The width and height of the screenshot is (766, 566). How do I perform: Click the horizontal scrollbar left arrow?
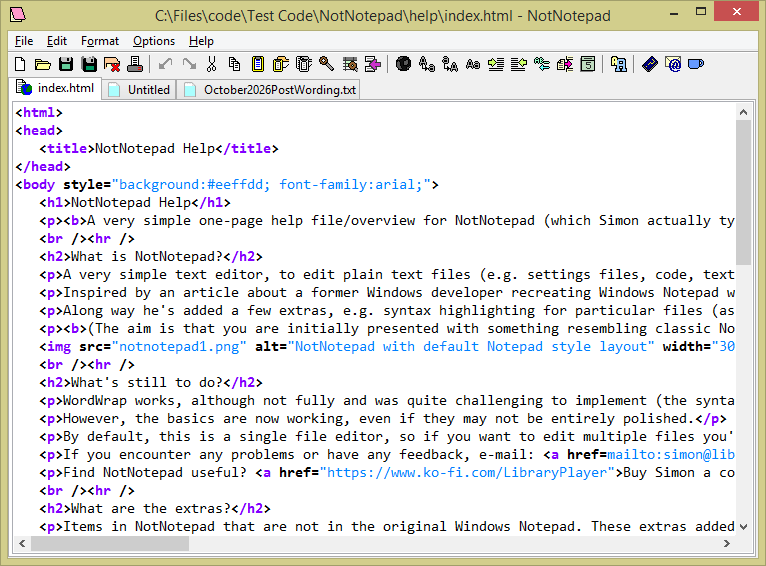tap(22, 543)
